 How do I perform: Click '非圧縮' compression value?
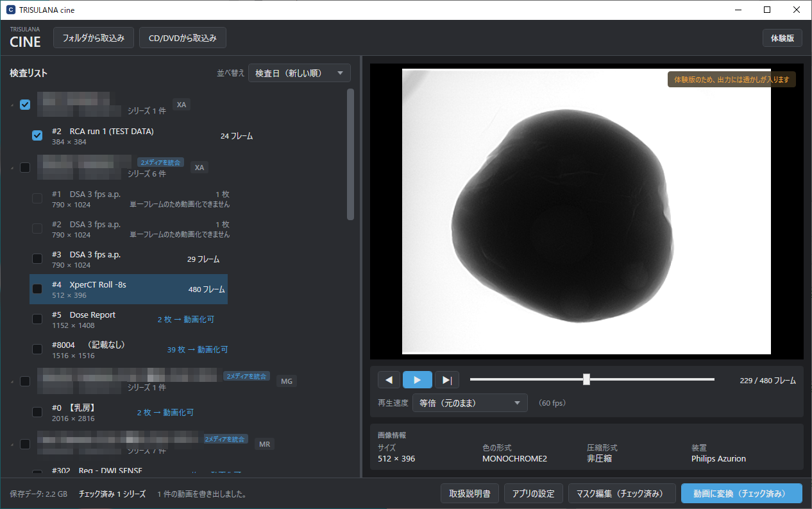(x=599, y=459)
